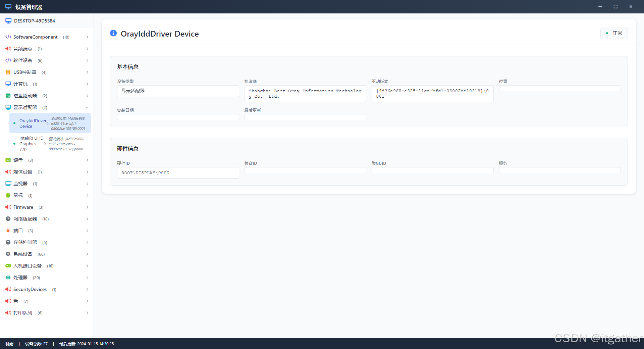Click the 网络适配器 question-mark icon
Image resolution: width=644 pixels, height=349 pixels.
8,219
